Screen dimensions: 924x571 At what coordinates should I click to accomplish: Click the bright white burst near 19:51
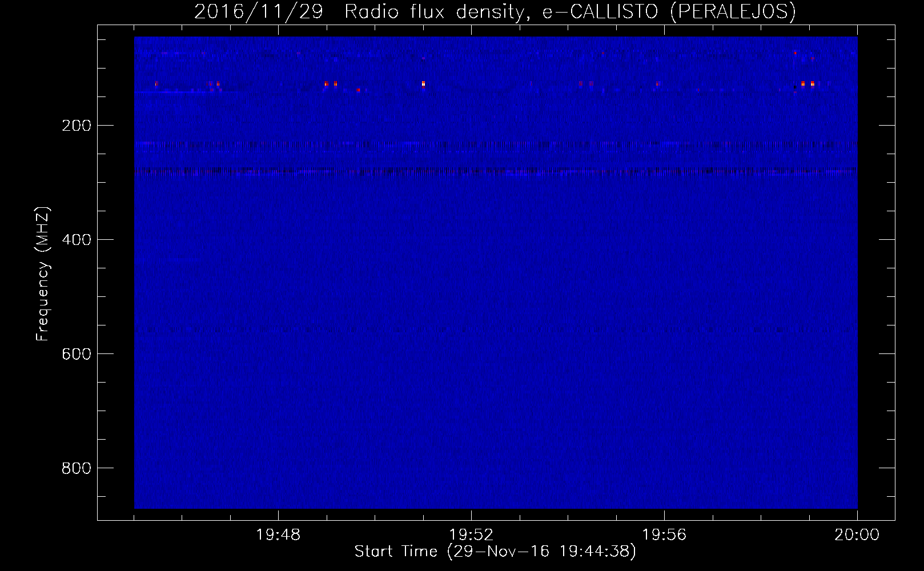[423, 84]
